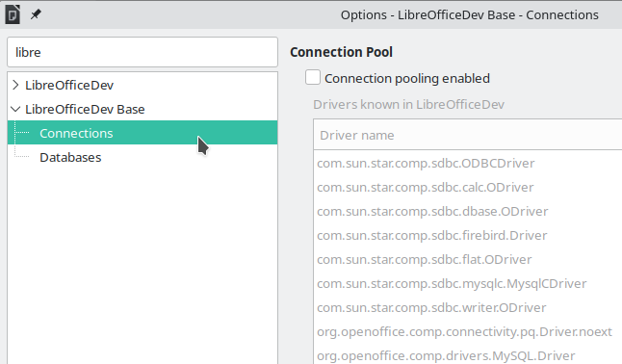The image size is (622, 364).
Task: Select com.sun.star.comp.sdbc.ODBCDriver row
Action: pyautogui.click(x=468, y=163)
